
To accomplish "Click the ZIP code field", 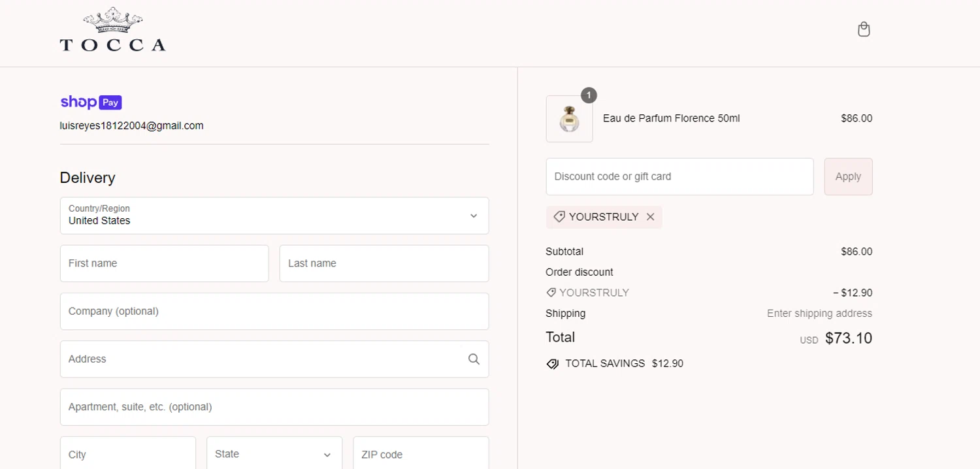I will coord(421,454).
